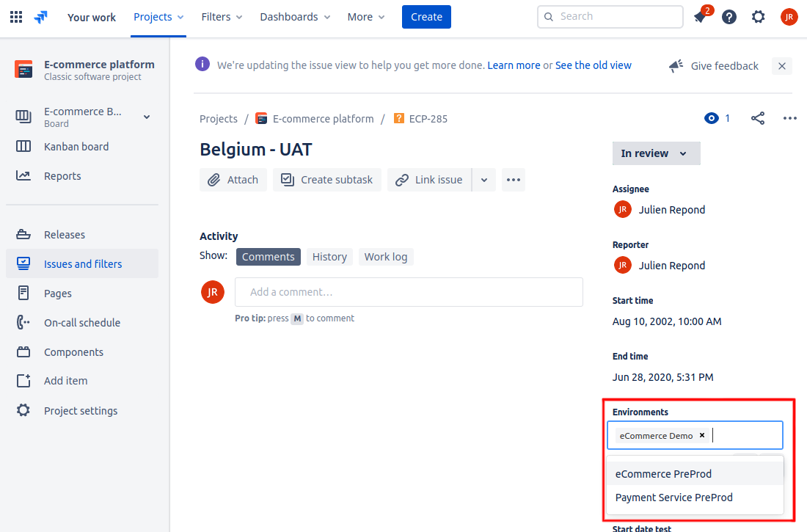
Task: Click the blue Create button
Action: (426, 17)
